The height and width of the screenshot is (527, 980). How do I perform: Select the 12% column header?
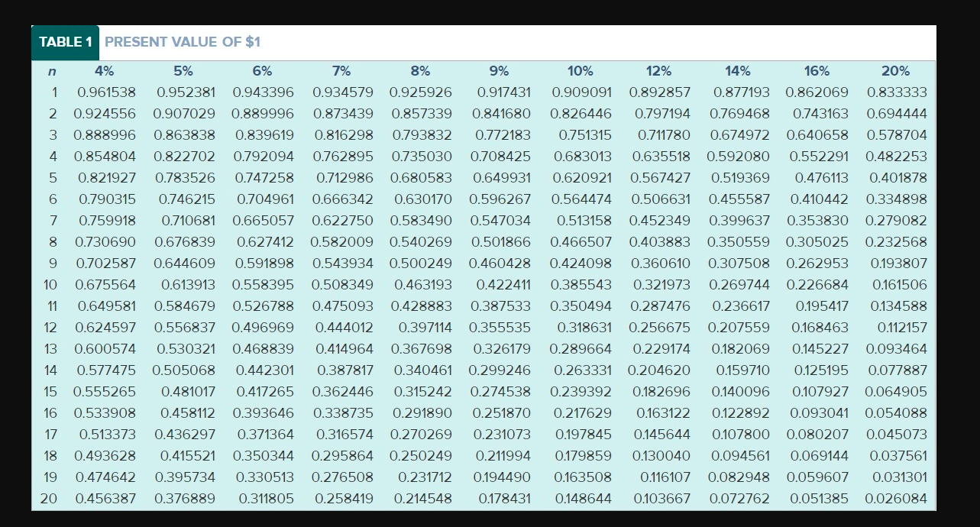coord(659,71)
